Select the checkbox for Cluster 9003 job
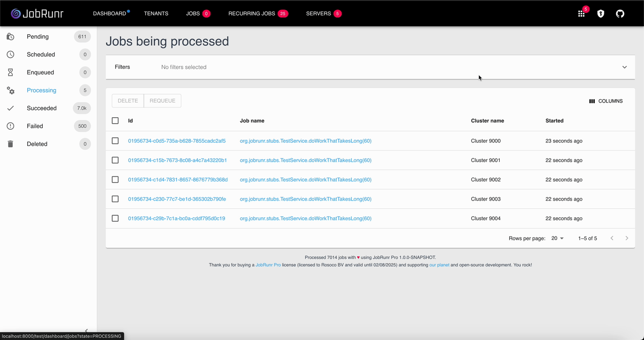Screen dimensions: 644x340 point(115,199)
